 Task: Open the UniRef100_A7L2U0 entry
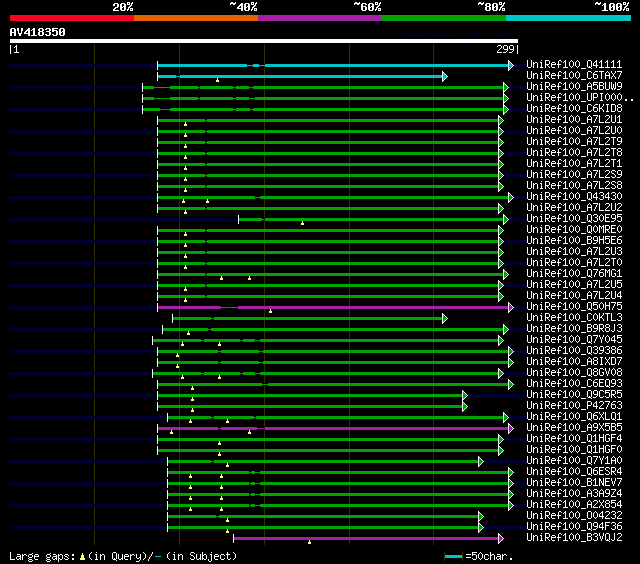point(574,131)
